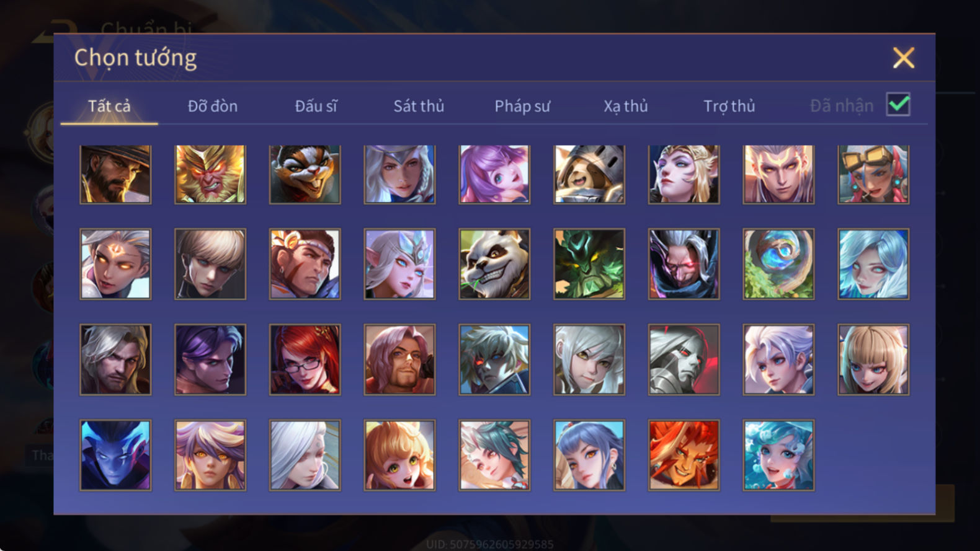The width and height of the screenshot is (980, 551).
Task: Choose the golden monkey king hero
Action: point(210,174)
